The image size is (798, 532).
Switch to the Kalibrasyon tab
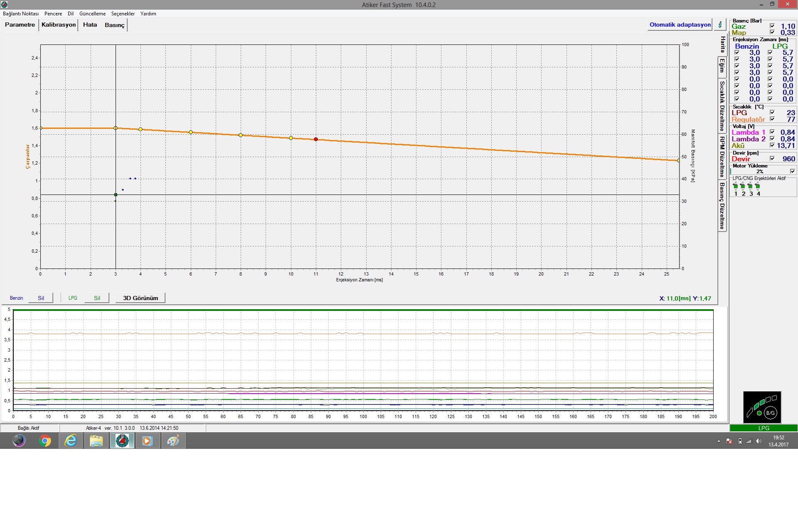click(59, 25)
